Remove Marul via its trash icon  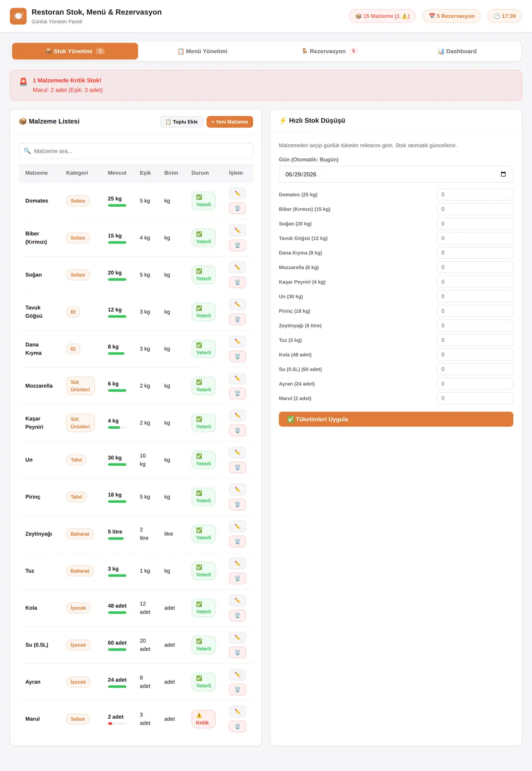point(237,726)
